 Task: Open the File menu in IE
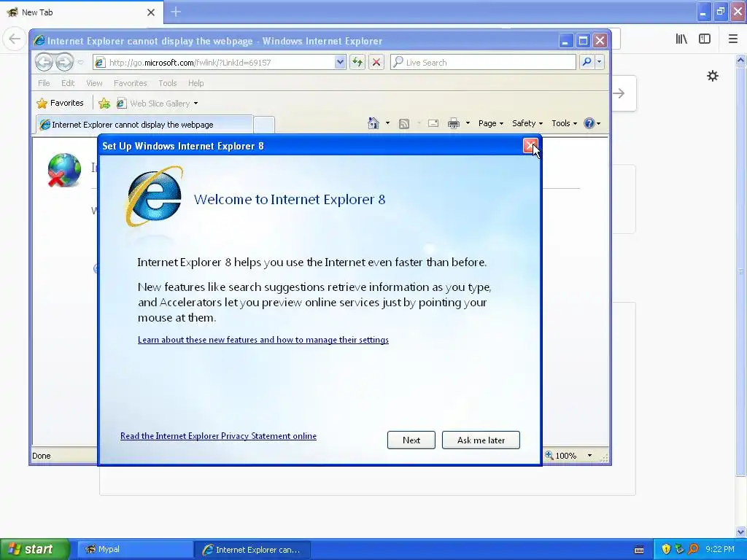point(44,83)
